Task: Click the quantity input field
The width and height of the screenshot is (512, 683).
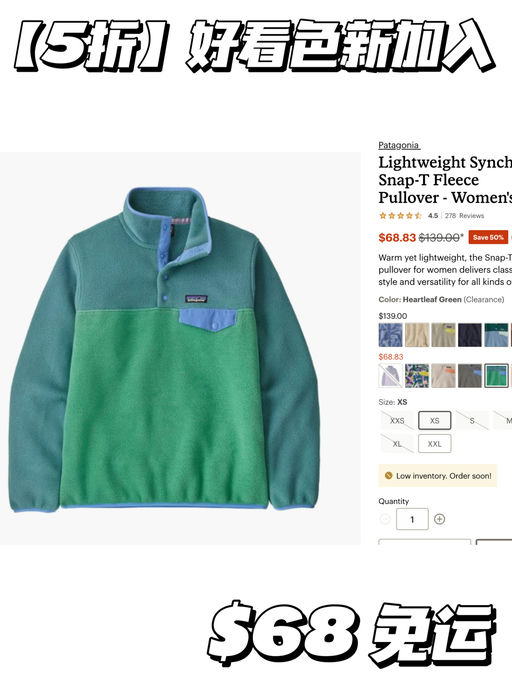Action: click(412, 519)
